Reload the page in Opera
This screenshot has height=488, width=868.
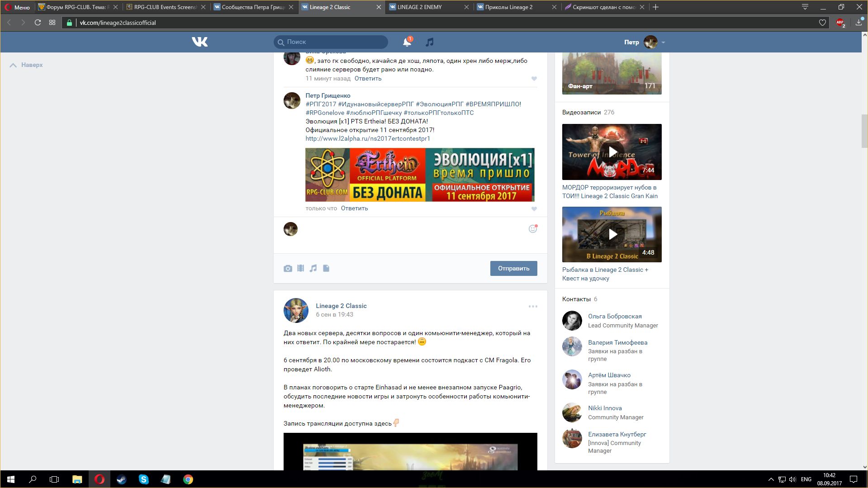[x=38, y=23]
